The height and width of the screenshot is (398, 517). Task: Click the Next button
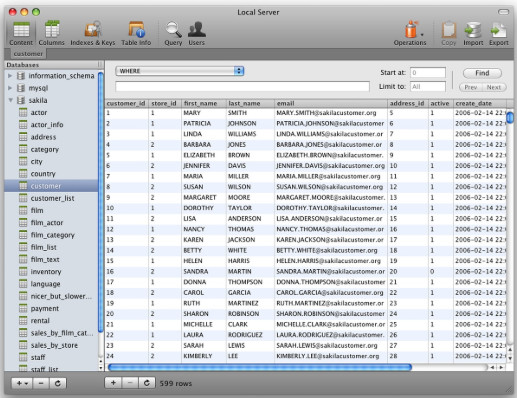click(494, 87)
